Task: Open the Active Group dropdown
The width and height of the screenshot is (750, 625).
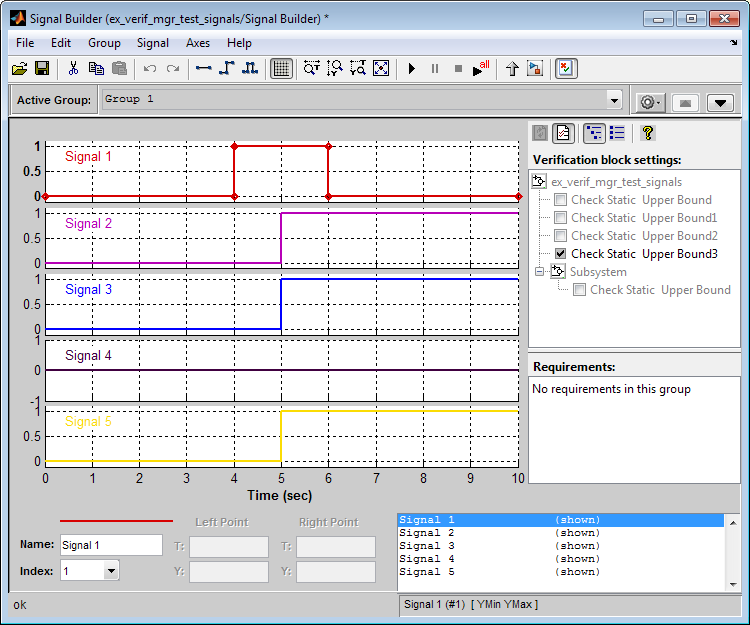Action: pos(614,100)
